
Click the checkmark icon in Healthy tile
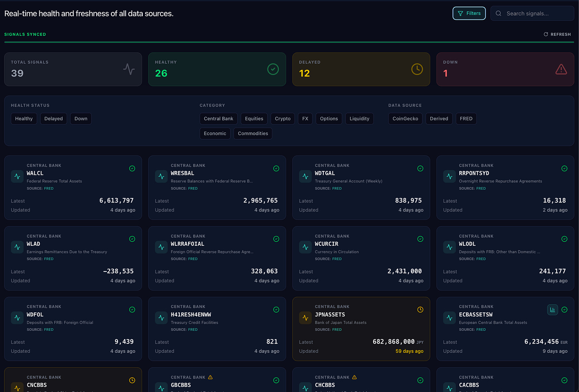pyautogui.click(x=273, y=69)
